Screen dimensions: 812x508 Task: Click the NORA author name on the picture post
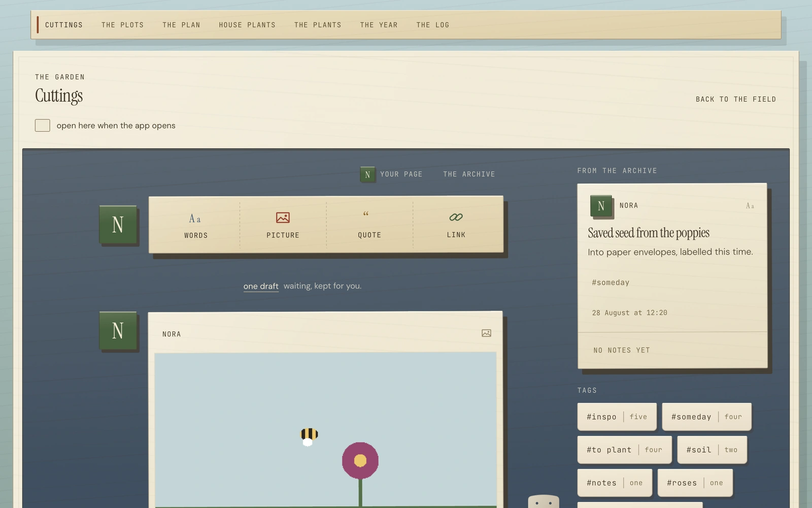[x=172, y=334]
